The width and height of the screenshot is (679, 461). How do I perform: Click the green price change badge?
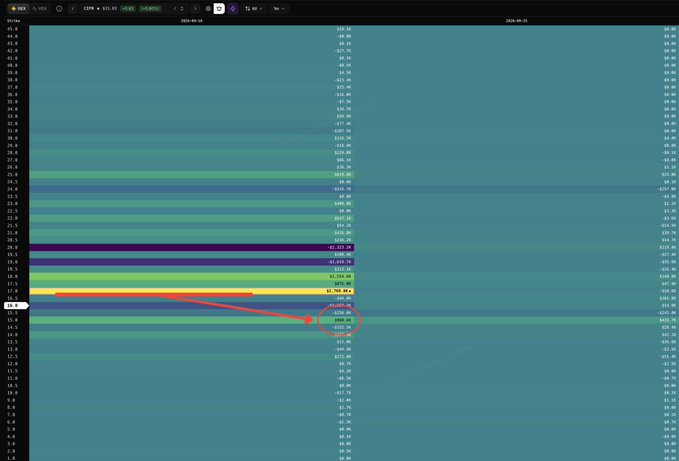tap(128, 9)
